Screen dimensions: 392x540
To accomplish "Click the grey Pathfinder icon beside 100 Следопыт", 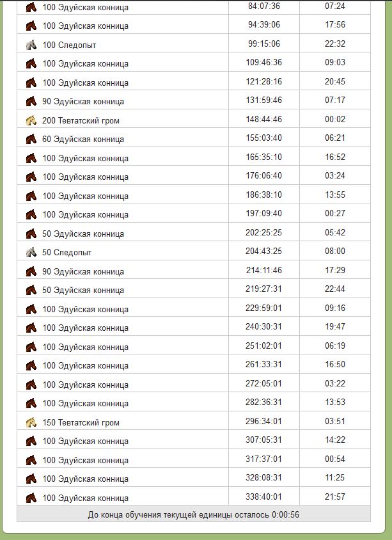I will tap(31, 45).
